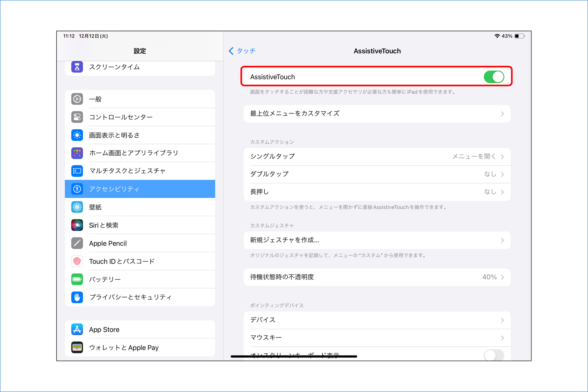588x392 pixels.
Task: Tap the Accessibility person icon
Action: click(x=77, y=189)
